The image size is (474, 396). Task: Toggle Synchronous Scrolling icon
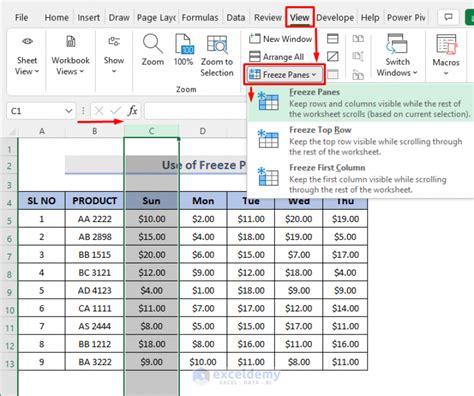coord(358,57)
